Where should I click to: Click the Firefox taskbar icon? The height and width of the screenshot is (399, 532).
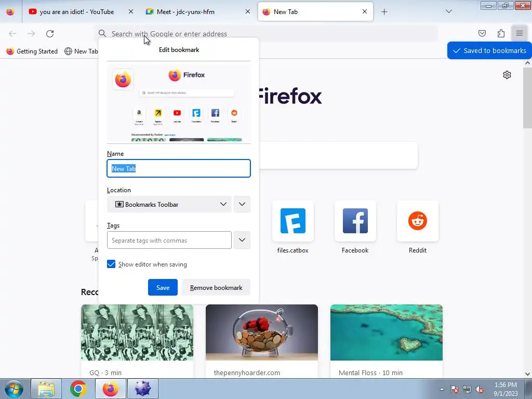tap(111, 389)
